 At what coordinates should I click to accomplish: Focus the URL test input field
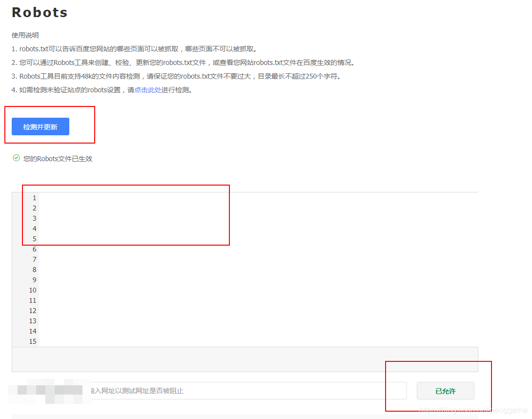(x=248, y=391)
